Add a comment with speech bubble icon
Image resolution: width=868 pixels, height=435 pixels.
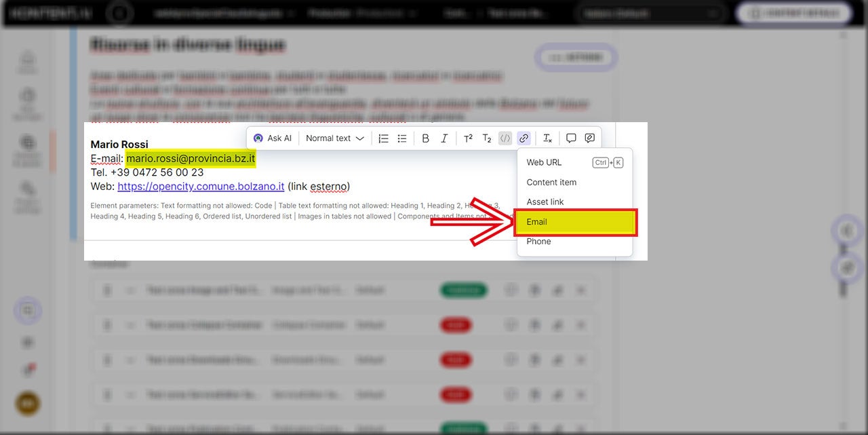tap(571, 138)
